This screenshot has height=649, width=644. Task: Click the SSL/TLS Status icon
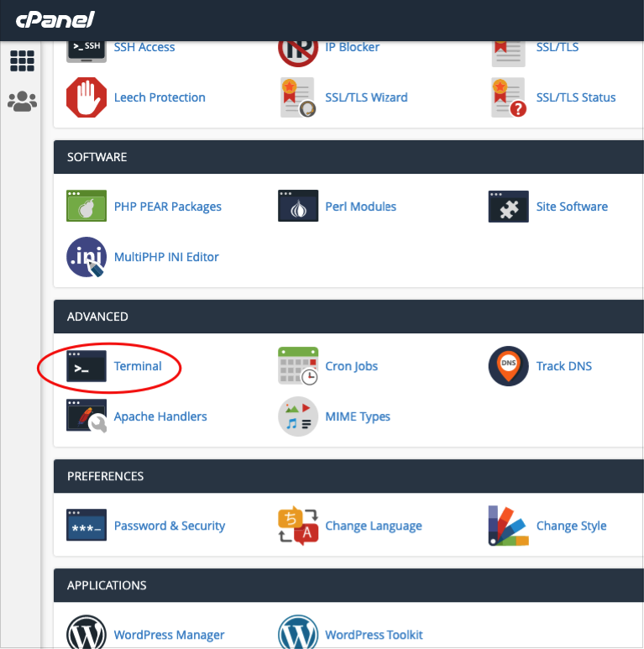[x=509, y=97]
